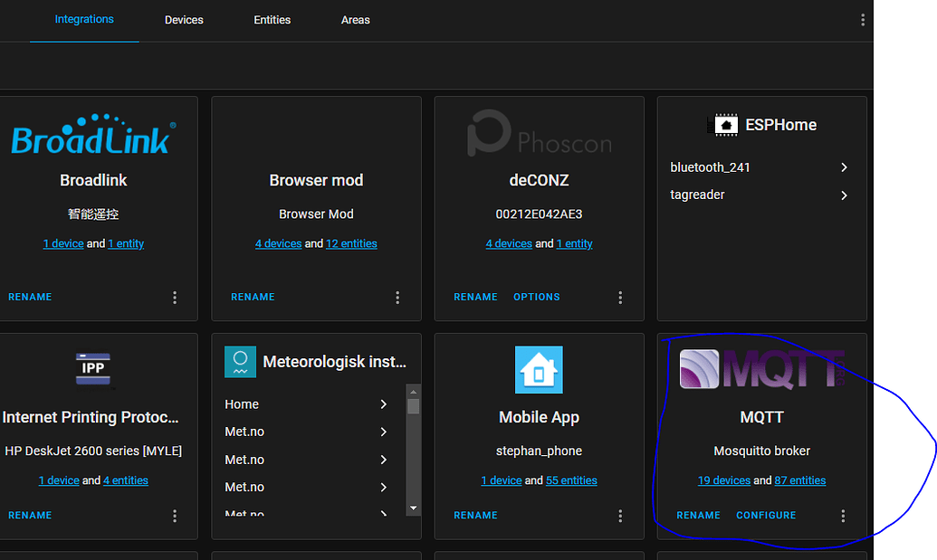The image size is (937, 560).
Task: Switch to the Entities tab
Action: tap(272, 20)
